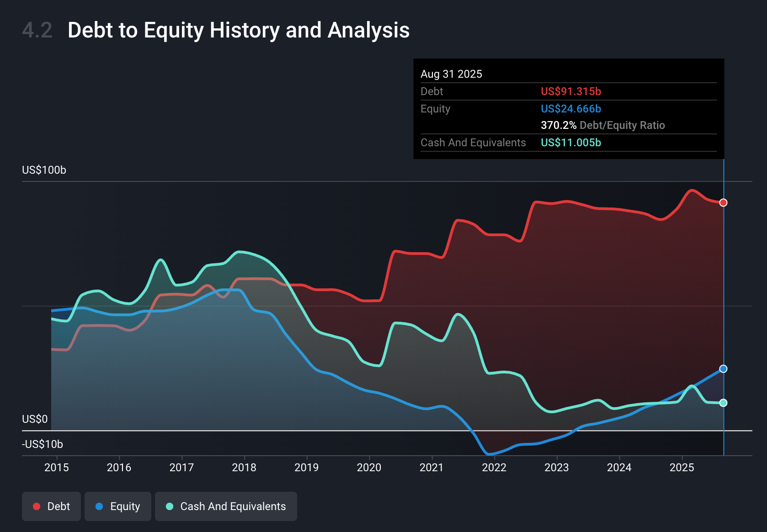The image size is (767, 532).
Task: Select the 2023 x-axis label
Action: click(x=557, y=468)
